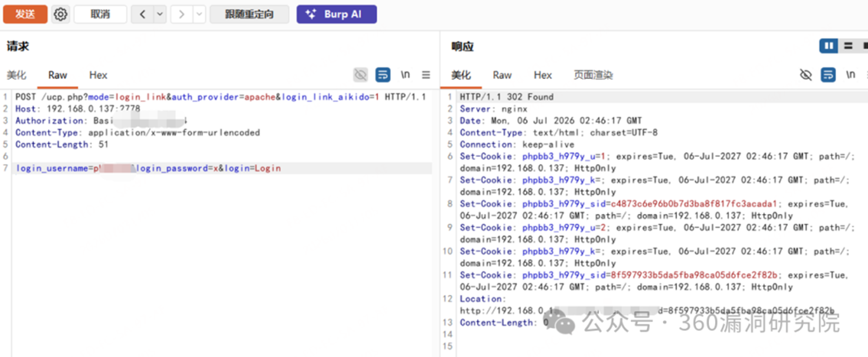Go back with the left arrow history button

point(142,14)
